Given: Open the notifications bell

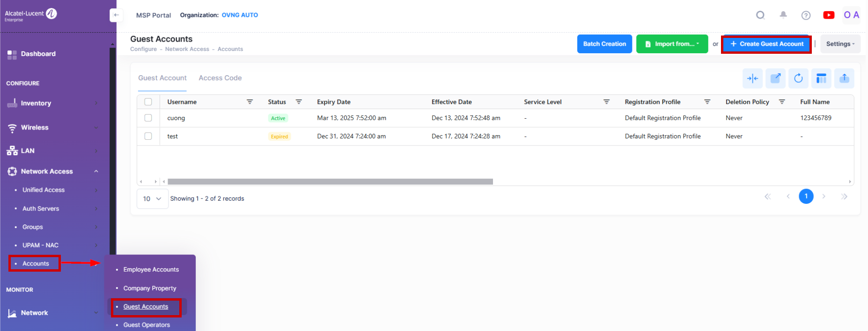Looking at the screenshot, I should (x=783, y=15).
